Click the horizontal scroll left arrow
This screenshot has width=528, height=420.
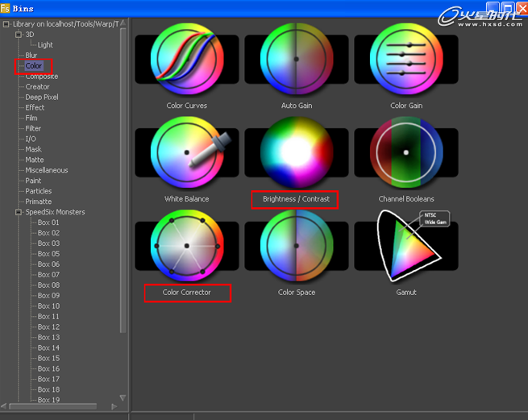[x=4, y=406]
